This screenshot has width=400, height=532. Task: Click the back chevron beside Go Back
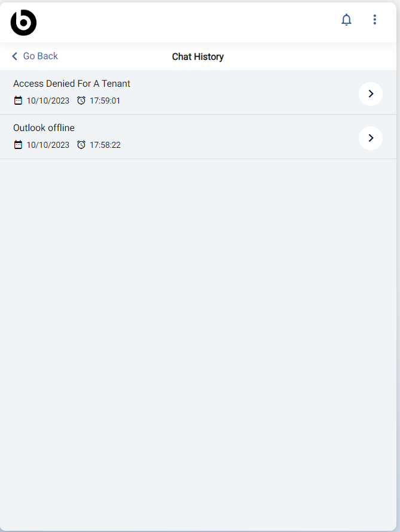point(15,56)
